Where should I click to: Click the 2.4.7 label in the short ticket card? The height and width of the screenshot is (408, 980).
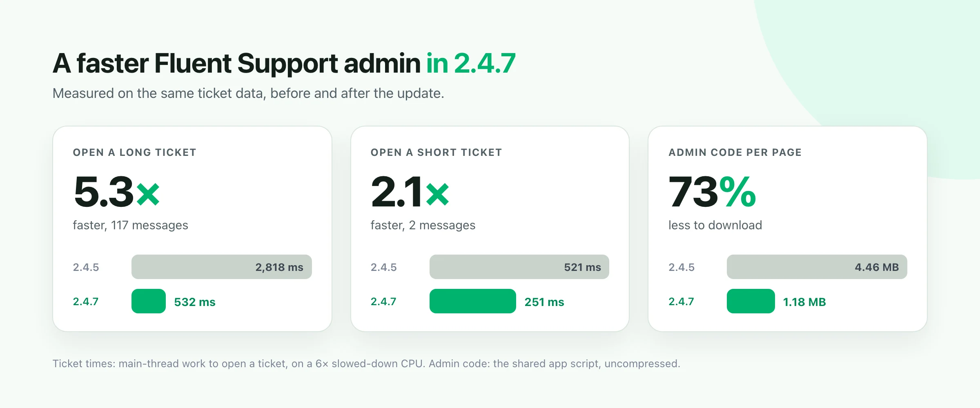click(383, 302)
